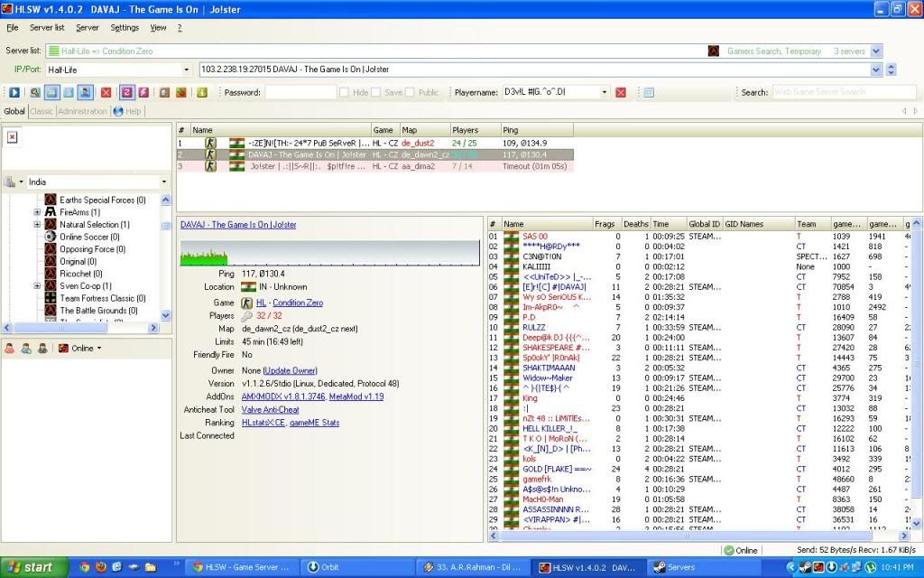924x578 pixels.
Task: Click the magnifier icon beside Players 32 / 32
Action: tap(247, 315)
